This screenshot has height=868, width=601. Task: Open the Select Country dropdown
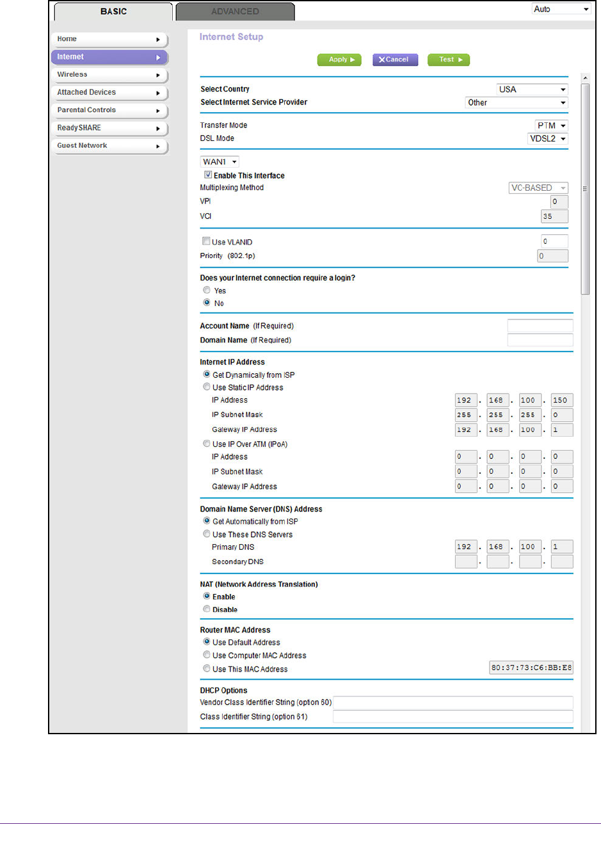(x=532, y=90)
